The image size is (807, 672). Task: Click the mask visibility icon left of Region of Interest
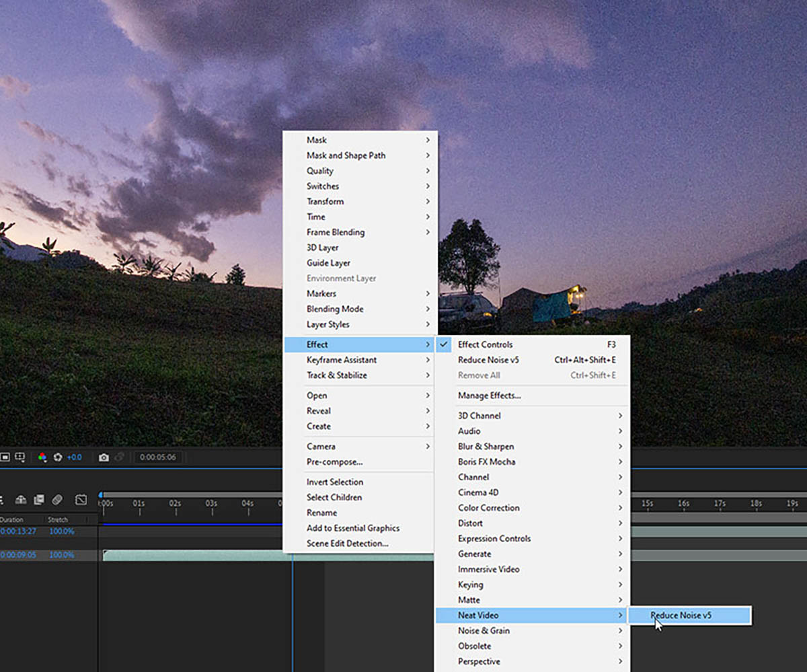5,457
